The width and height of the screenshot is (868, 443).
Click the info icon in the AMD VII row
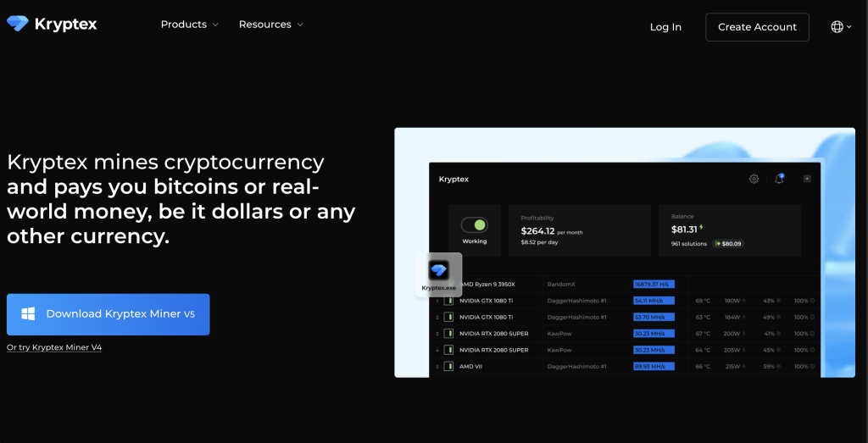point(812,367)
